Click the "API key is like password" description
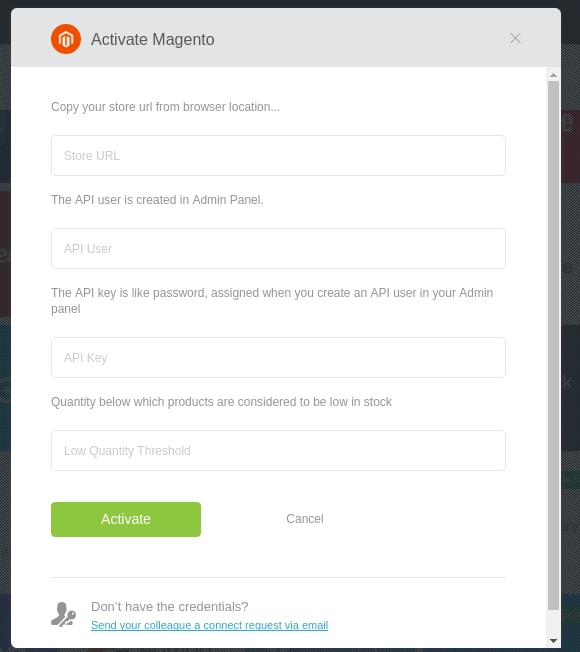Screen dimensions: 580x652 click(x=272, y=301)
